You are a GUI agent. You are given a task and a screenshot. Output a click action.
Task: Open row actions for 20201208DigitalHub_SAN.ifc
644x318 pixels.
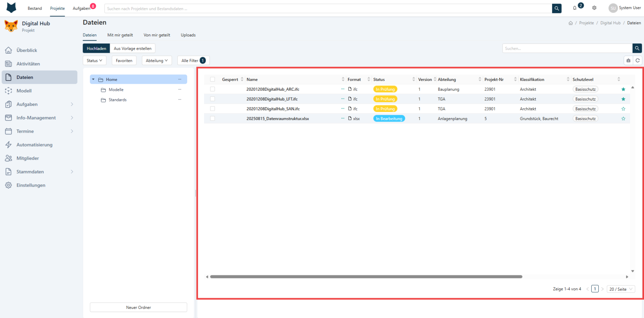(x=343, y=109)
